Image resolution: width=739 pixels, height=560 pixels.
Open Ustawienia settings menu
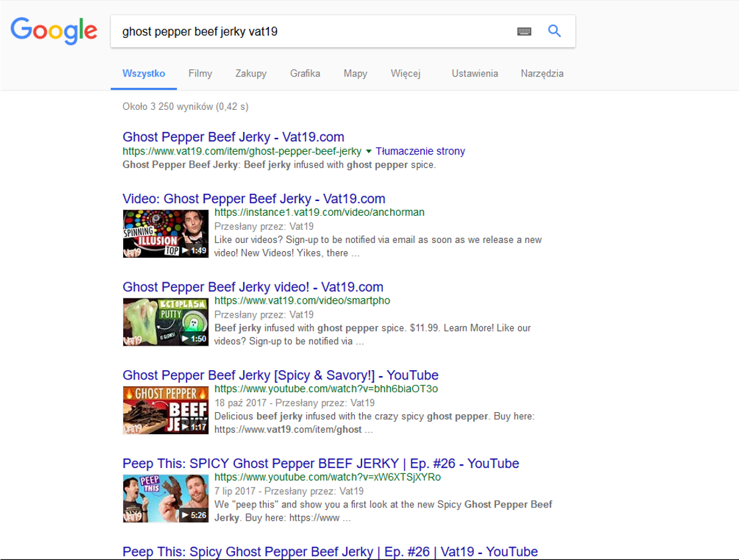(x=474, y=73)
